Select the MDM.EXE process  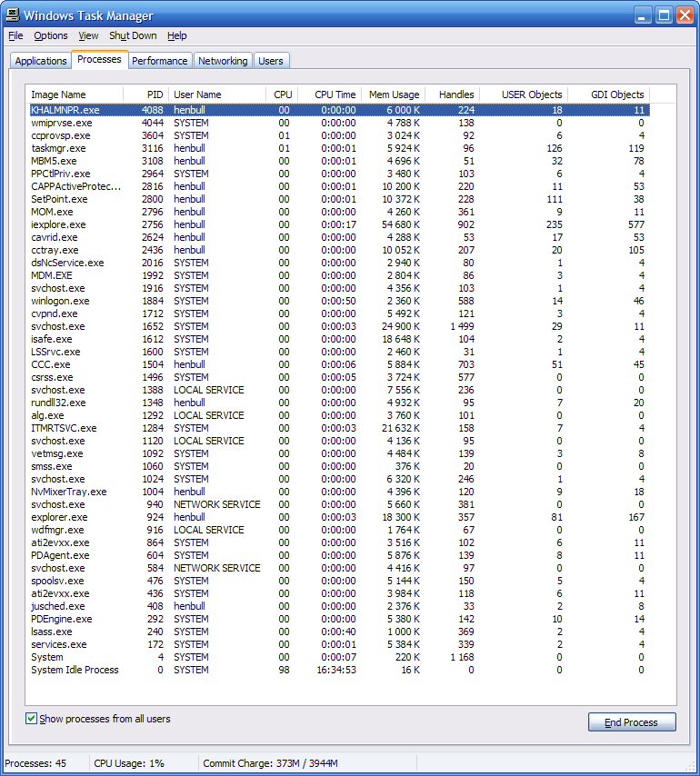click(339, 275)
